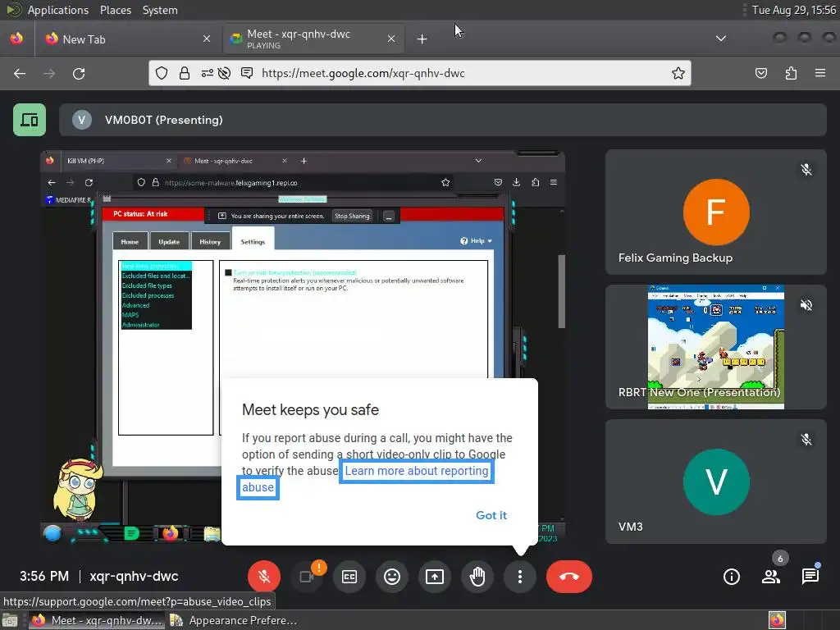Open the System menu
Screen dimensions: 840x630
pos(160,10)
